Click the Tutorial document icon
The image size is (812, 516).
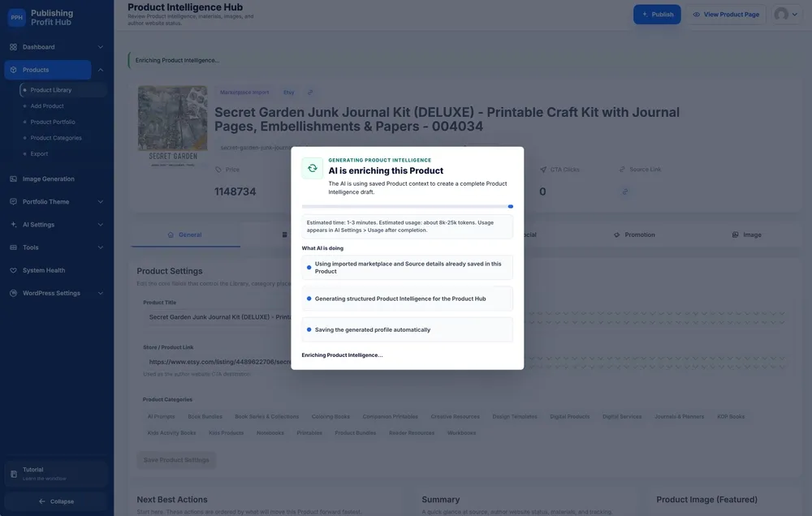click(14, 474)
